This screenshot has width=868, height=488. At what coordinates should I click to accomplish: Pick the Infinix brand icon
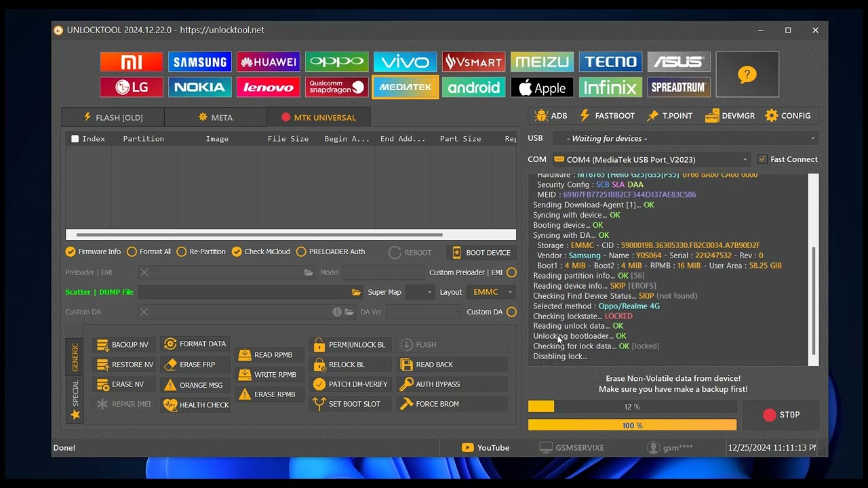pos(611,87)
